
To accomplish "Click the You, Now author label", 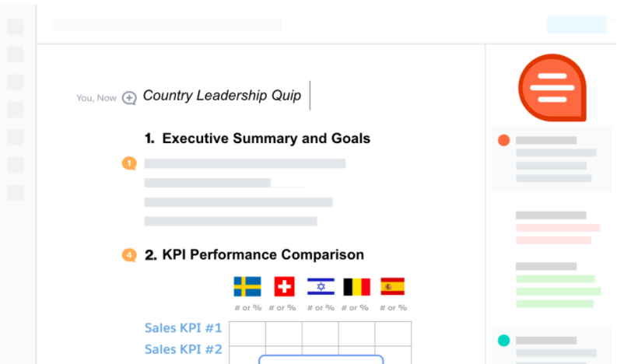I will (96, 98).
